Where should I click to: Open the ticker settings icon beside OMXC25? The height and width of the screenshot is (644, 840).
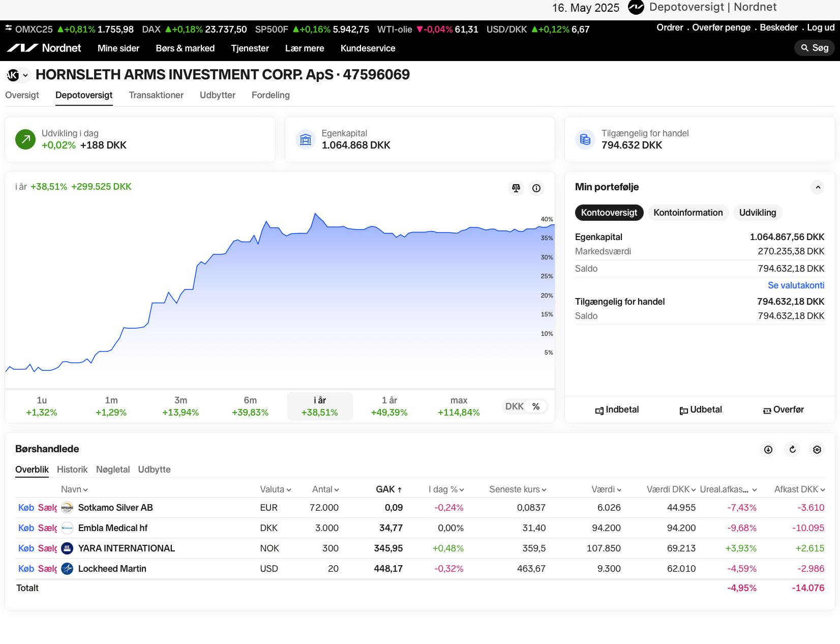9,28
